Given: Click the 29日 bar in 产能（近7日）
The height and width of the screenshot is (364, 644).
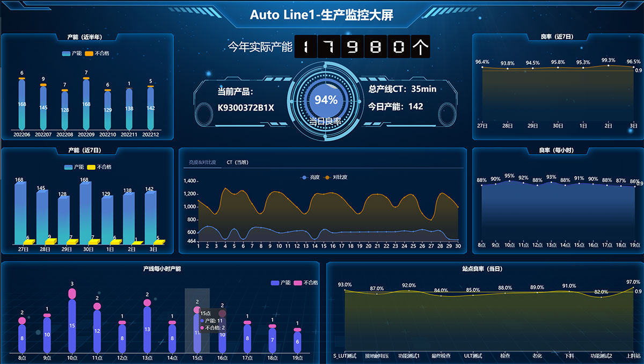Looking at the screenshot, I should tap(64, 221).
